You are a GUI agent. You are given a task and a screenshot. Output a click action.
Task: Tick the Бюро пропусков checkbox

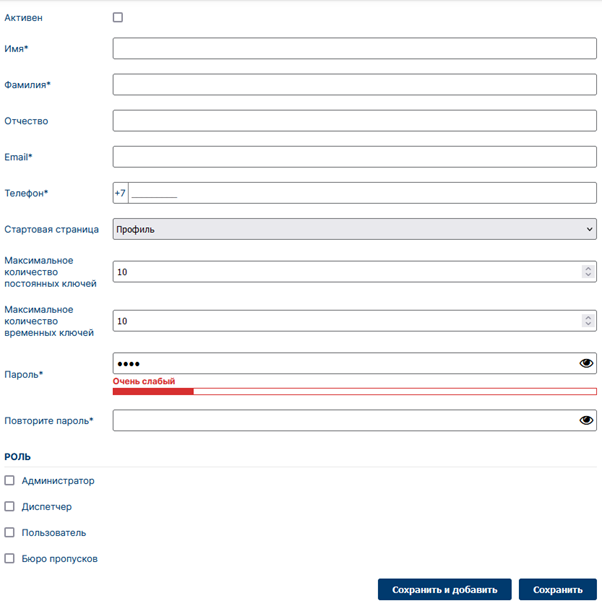[9, 558]
